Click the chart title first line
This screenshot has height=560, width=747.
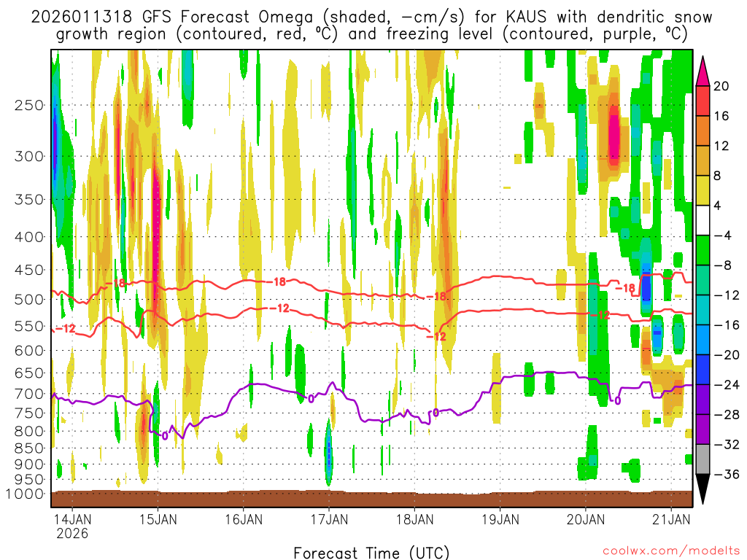(x=371, y=17)
